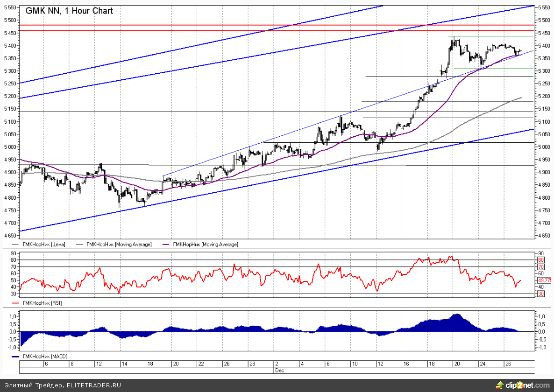Click date 14 on the time axis
The height and width of the screenshot is (392, 554).
click(x=123, y=364)
